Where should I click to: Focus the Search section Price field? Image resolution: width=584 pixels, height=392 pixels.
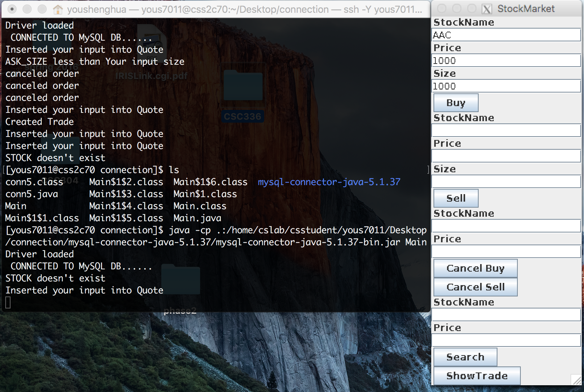[x=506, y=340]
